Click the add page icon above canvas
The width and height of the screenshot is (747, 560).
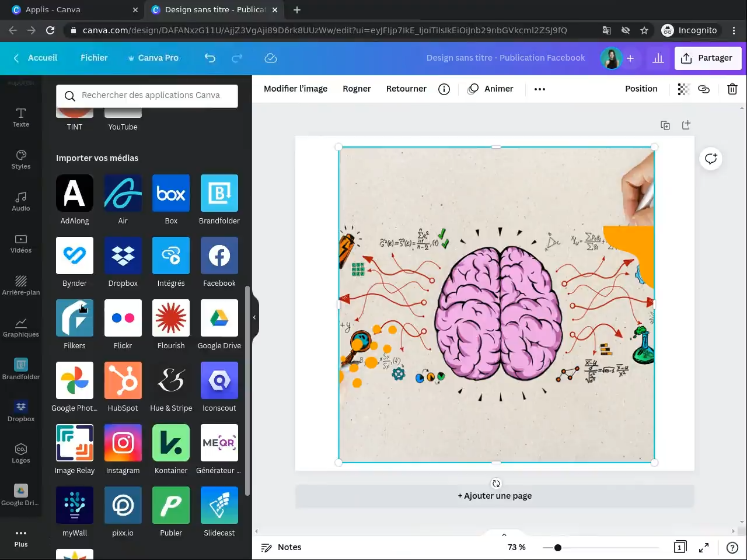686,125
